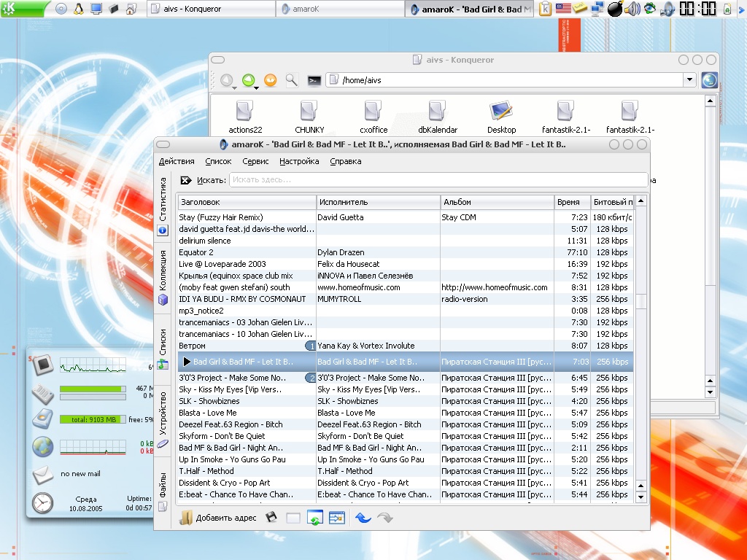The image size is (747, 560).
Task: Switch to 'aivs - Konqueror' taskbar entry
Action: click(x=211, y=9)
